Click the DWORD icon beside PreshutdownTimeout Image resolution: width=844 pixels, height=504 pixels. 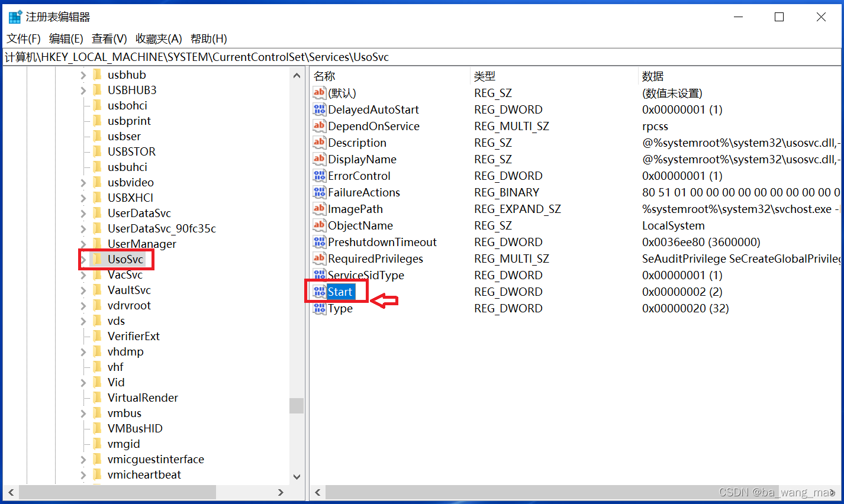pyautogui.click(x=320, y=241)
